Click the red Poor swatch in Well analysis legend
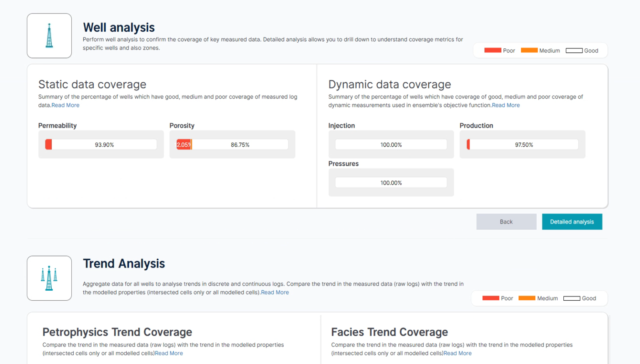Viewport: 640px width, 364px height. pyautogui.click(x=492, y=50)
